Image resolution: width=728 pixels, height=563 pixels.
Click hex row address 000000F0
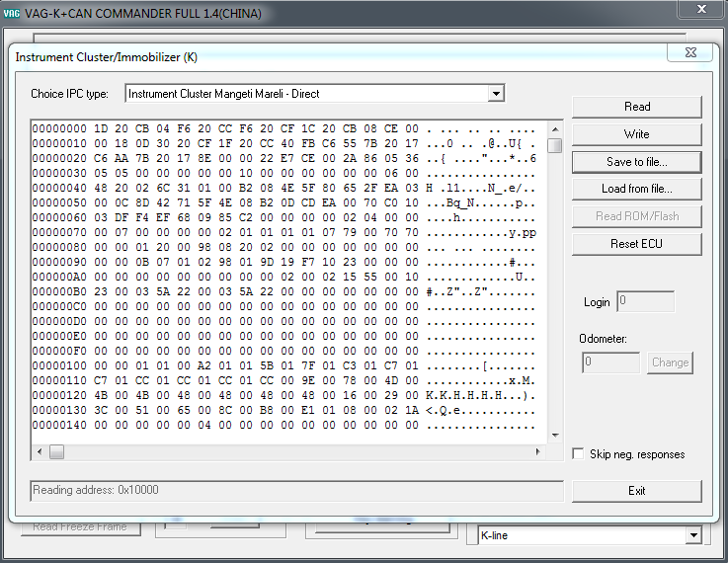[x=59, y=352]
